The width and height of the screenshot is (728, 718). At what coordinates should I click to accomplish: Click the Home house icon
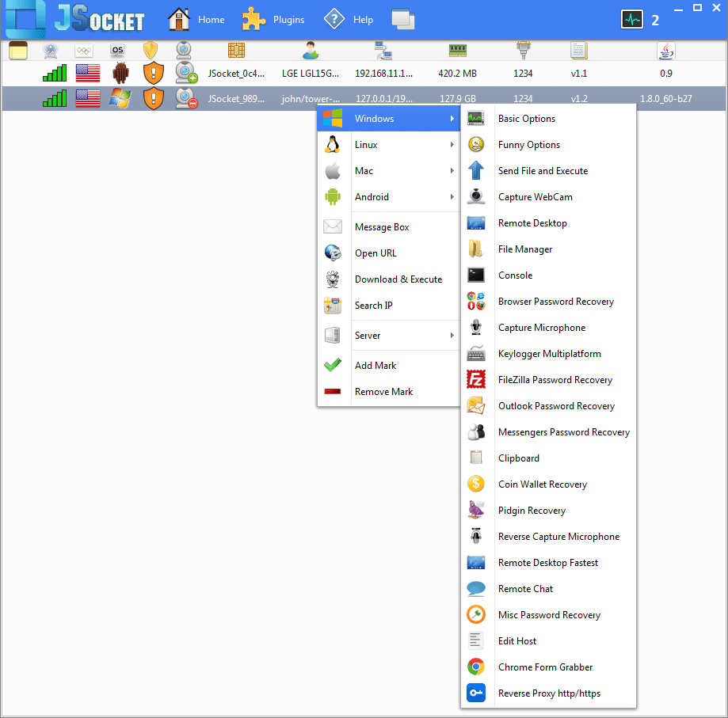(x=179, y=20)
